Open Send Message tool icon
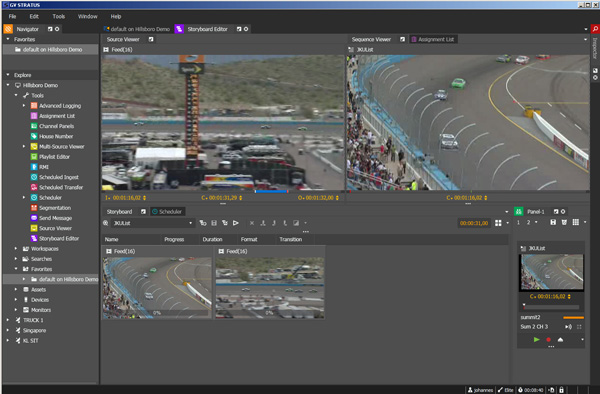The image size is (600, 394). tap(34, 218)
